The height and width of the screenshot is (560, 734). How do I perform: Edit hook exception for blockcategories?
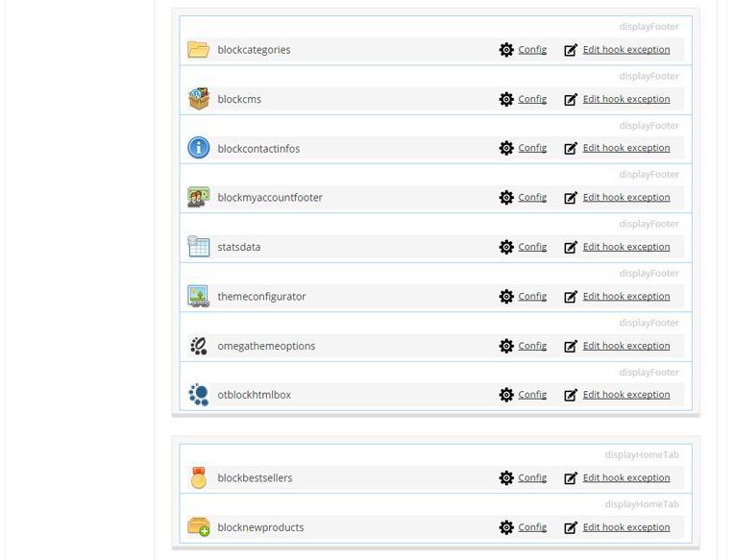tap(626, 50)
